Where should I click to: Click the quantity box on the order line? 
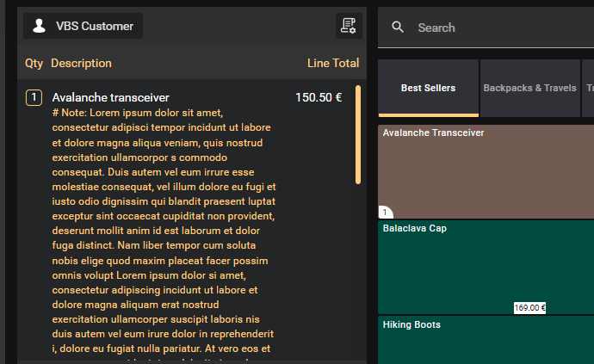[x=34, y=98]
